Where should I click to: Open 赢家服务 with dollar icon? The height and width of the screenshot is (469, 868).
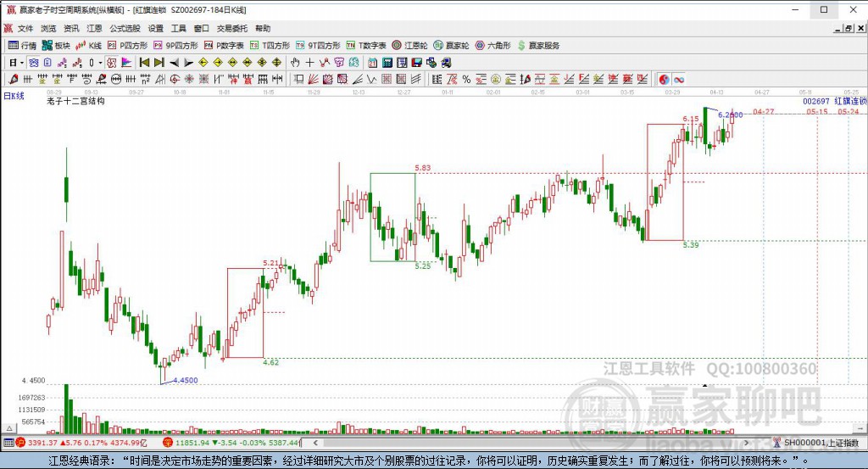(538, 46)
